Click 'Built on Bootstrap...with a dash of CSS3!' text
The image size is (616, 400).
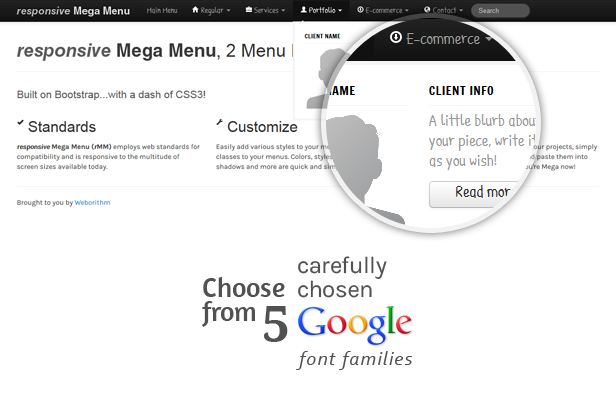tap(111, 95)
